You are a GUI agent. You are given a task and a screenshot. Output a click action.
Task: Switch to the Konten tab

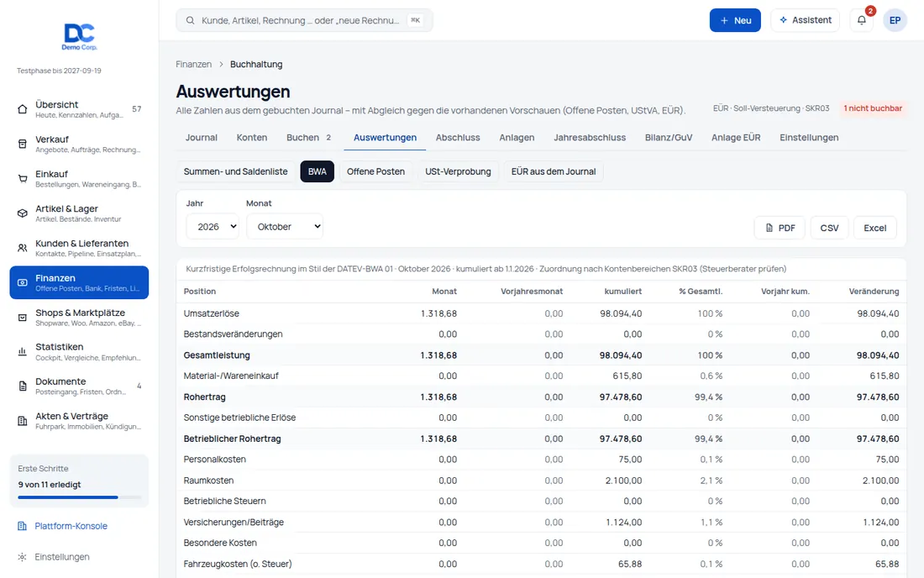coord(252,137)
